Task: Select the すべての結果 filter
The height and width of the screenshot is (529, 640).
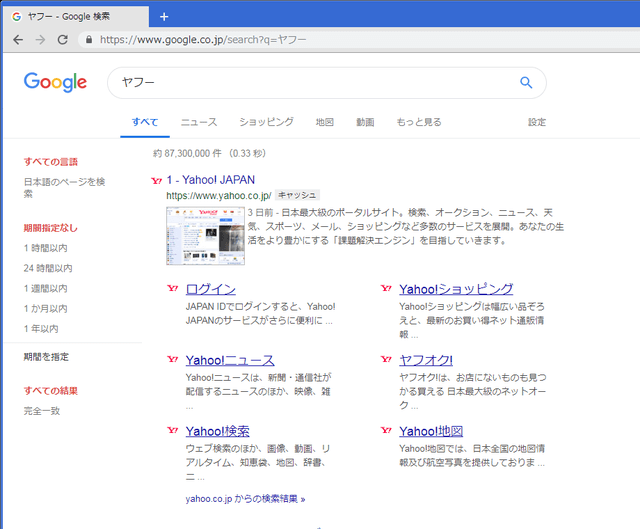Action: (51, 391)
